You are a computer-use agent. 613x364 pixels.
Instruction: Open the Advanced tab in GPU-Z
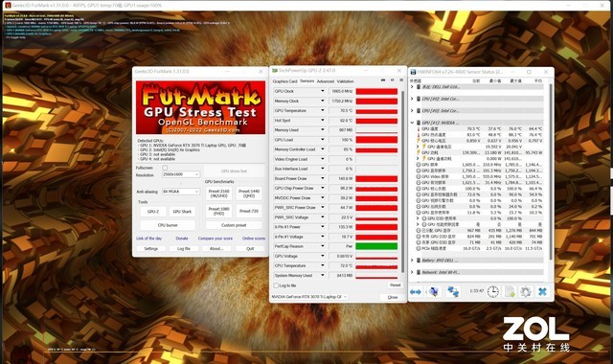326,81
